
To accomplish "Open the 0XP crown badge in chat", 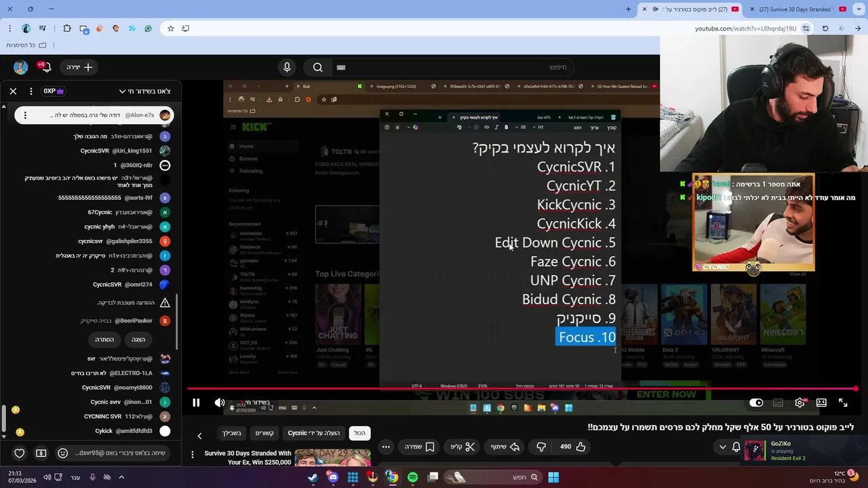I will coord(54,91).
